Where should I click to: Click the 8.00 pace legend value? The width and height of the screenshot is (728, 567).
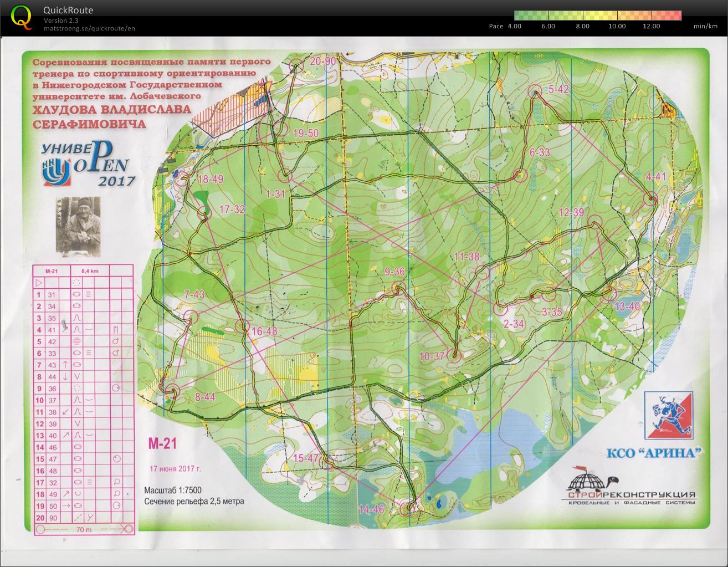click(582, 26)
